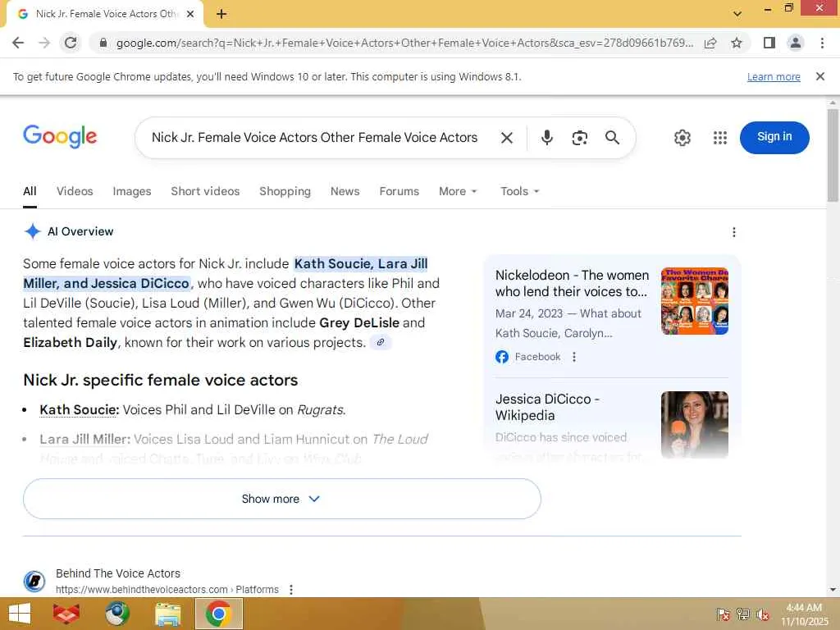The image size is (840, 630).
Task: Click the page vertical scrollbar
Action: coord(833,155)
